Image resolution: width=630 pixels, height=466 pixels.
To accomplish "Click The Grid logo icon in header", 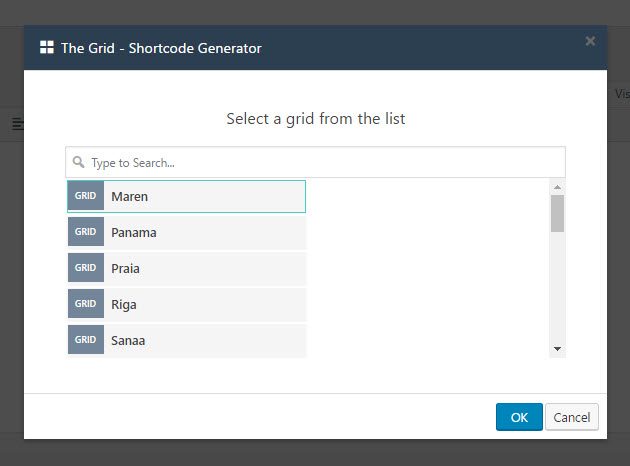I will pos(47,47).
